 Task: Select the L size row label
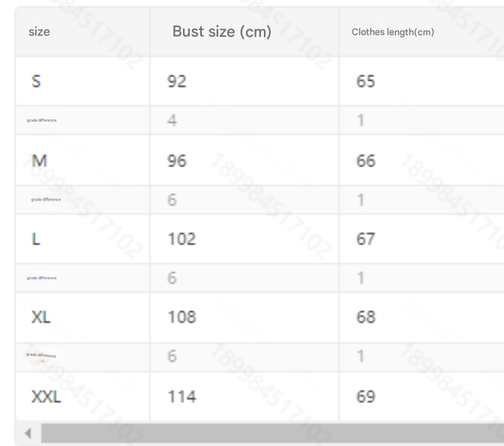click(x=34, y=239)
